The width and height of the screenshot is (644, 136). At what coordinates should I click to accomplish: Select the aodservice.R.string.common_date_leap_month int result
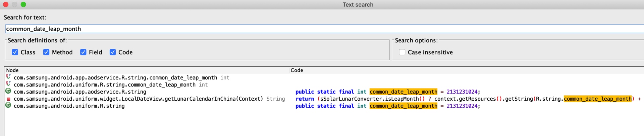(x=115, y=77)
